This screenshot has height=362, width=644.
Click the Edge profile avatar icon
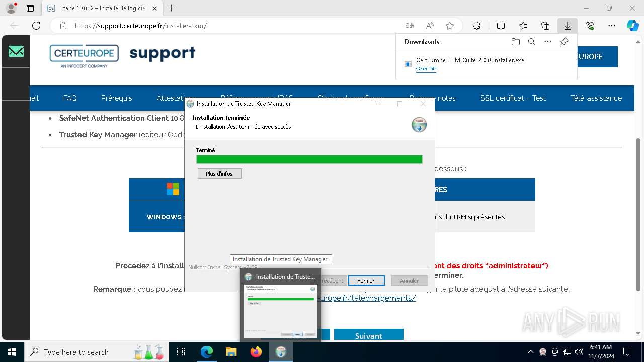click(x=11, y=8)
